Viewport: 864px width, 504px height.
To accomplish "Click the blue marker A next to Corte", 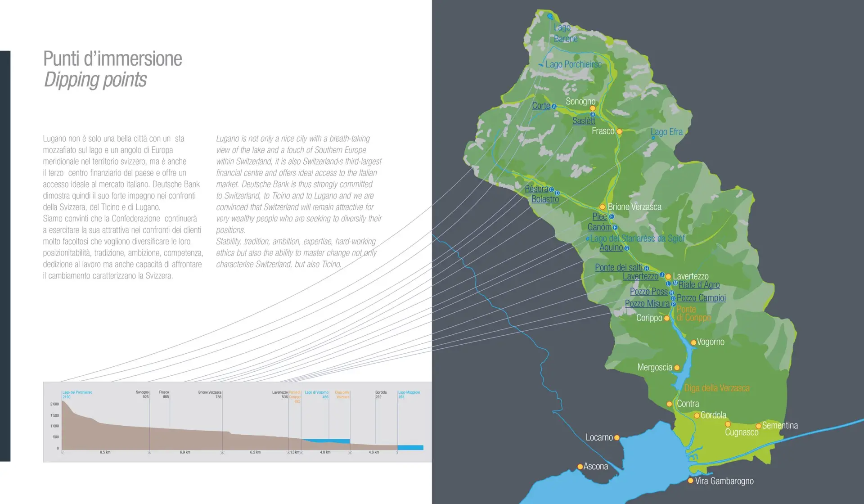I will (554, 107).
